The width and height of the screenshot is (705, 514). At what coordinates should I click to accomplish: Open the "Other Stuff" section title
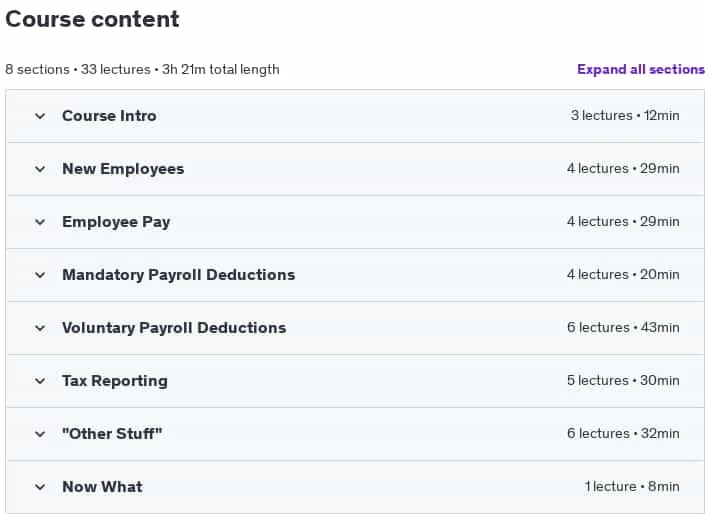click(112, 434)
